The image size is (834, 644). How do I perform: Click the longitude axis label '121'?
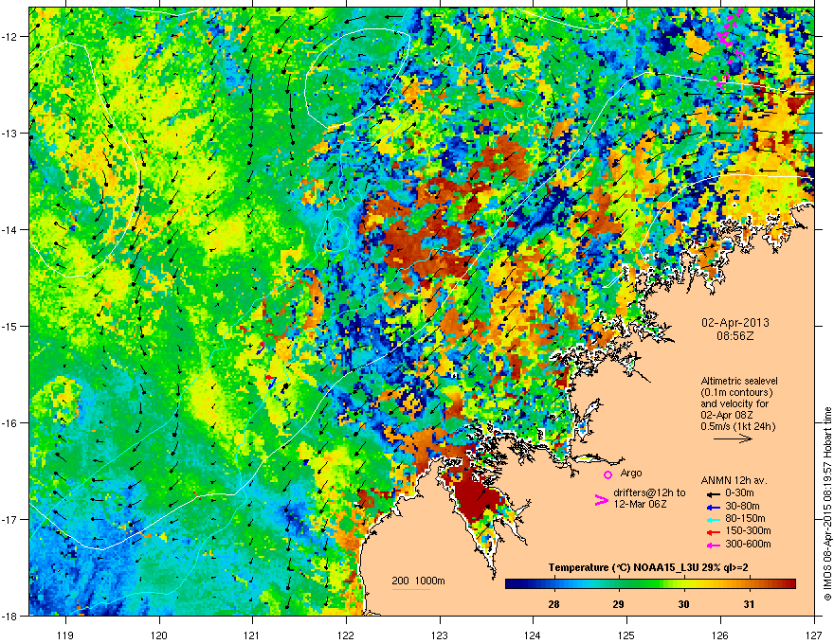click(252, 635)
